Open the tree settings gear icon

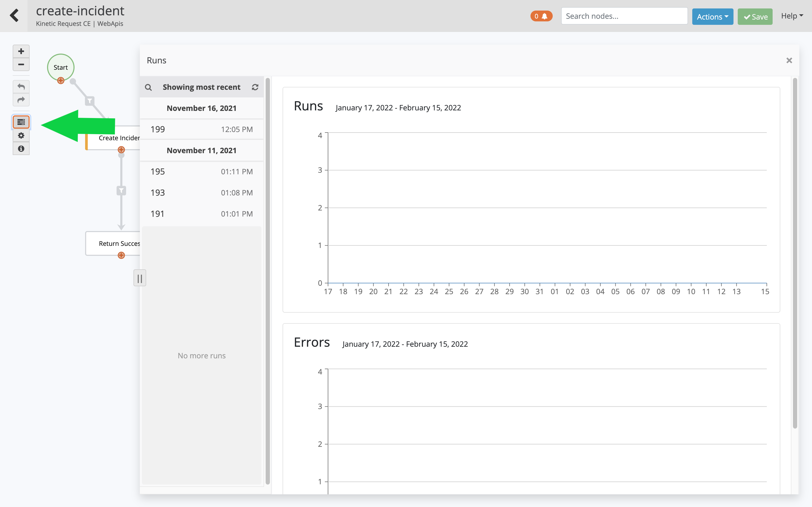coord(21,135)
